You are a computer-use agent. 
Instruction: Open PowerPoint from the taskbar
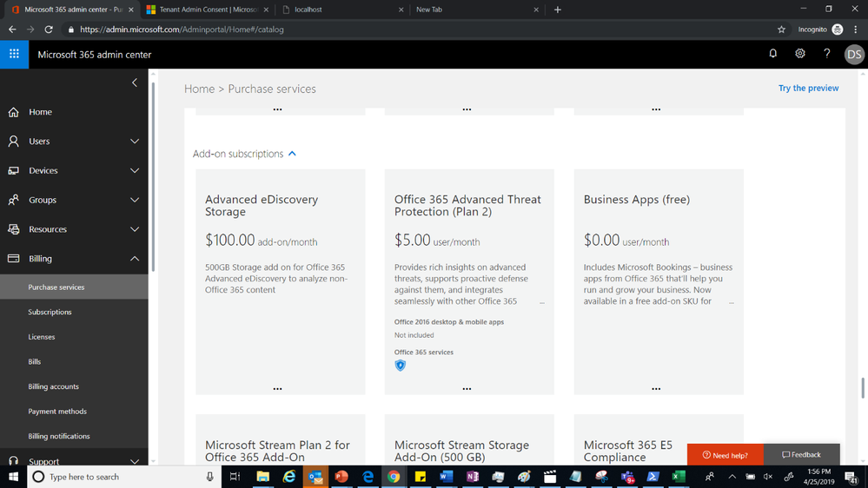tap(341, 477)
